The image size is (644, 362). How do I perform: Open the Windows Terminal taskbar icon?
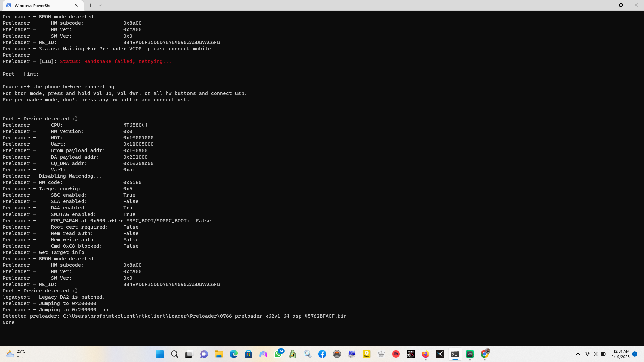(455, 354)
